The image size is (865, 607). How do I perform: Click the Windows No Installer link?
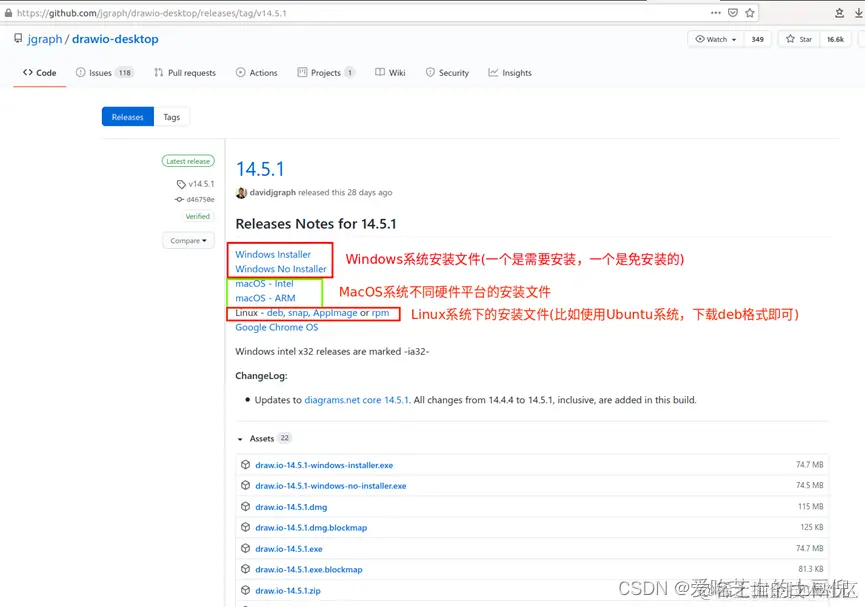pos(281,269)
